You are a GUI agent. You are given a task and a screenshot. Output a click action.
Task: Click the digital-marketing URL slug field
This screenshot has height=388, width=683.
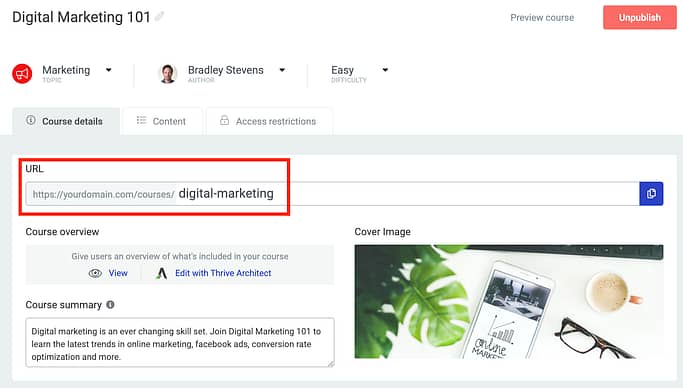point(407,194)
